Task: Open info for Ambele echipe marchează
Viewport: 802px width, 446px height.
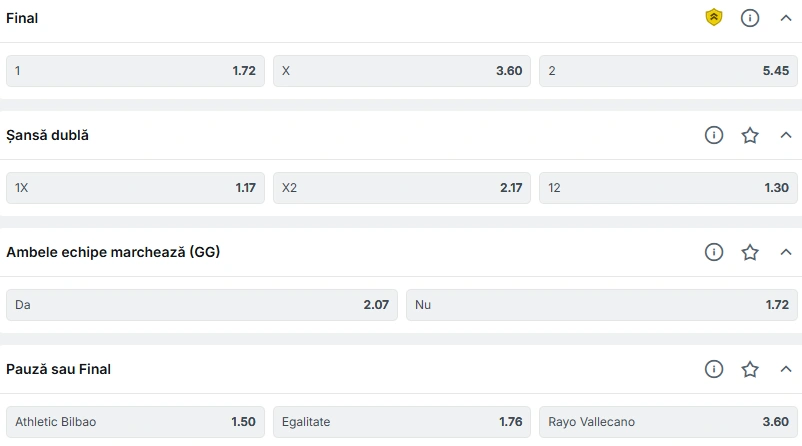Action: (x=714, y=252)
